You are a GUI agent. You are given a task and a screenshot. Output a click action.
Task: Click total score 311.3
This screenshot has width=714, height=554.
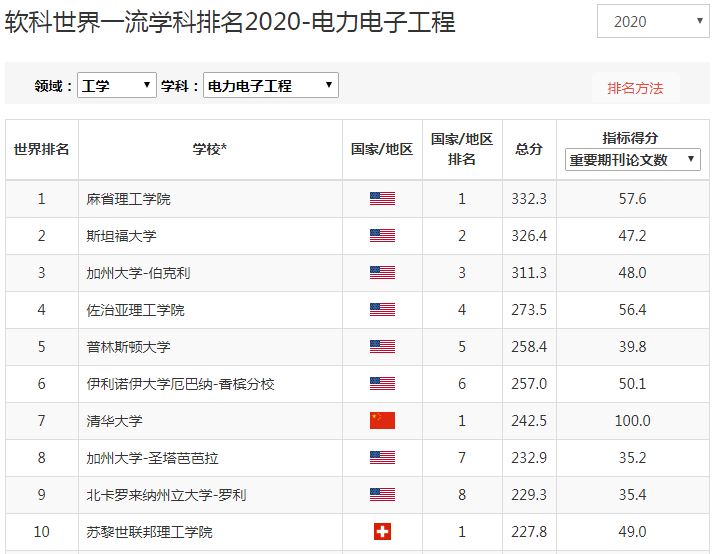click(x=529, y=273)
